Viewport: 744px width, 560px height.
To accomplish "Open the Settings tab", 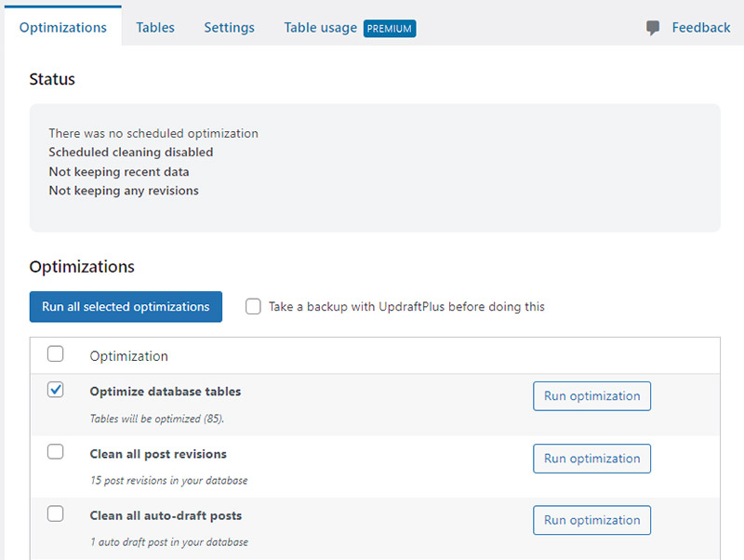I will click(229, 27).
